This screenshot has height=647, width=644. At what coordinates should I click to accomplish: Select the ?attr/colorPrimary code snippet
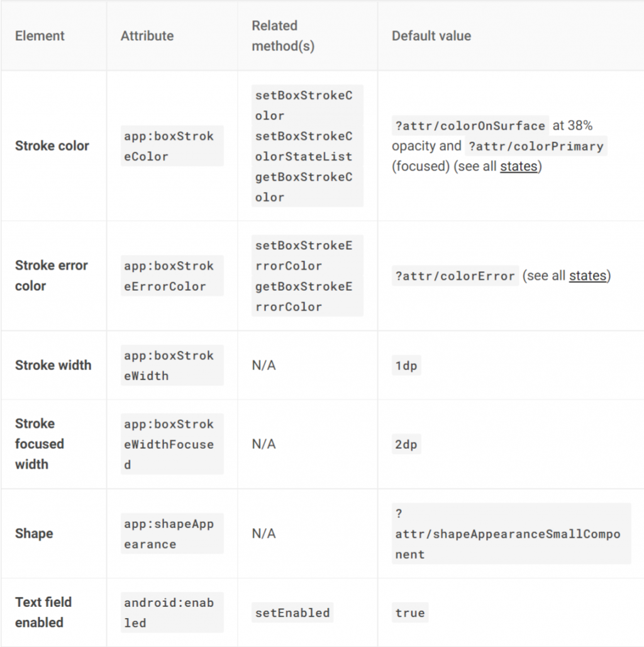point(536,146)
